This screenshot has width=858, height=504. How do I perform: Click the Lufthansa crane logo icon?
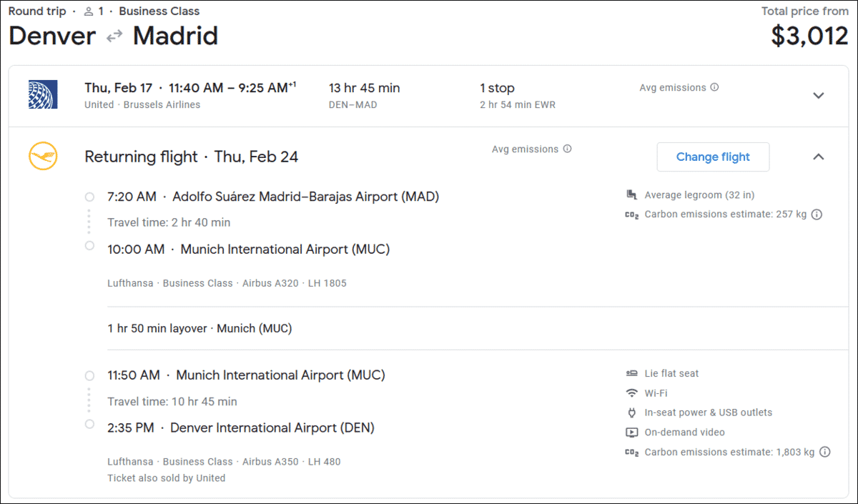coord(43,156)
